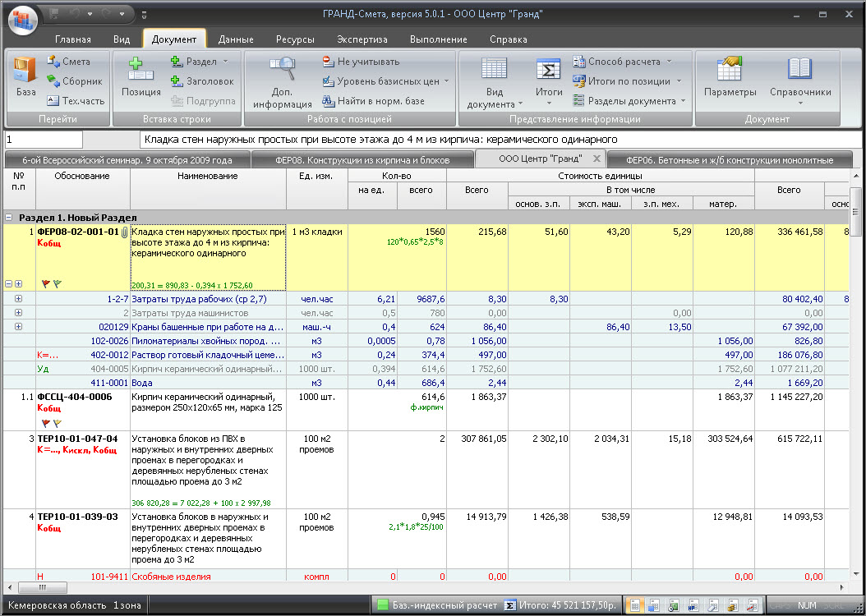The width and height of the screenshot is (866, 616).
Task: Click the Не учитывать icon
Action: (x=328, y=62)
